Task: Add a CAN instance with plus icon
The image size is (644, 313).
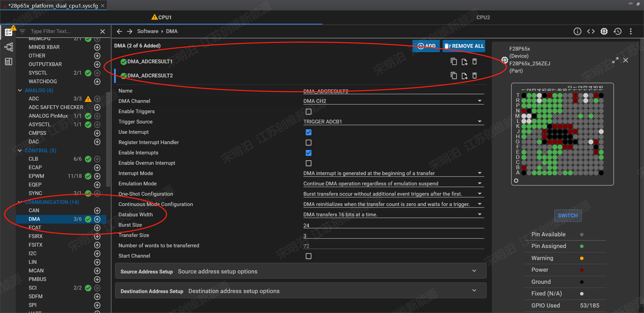Action: [x=97, y=211]
